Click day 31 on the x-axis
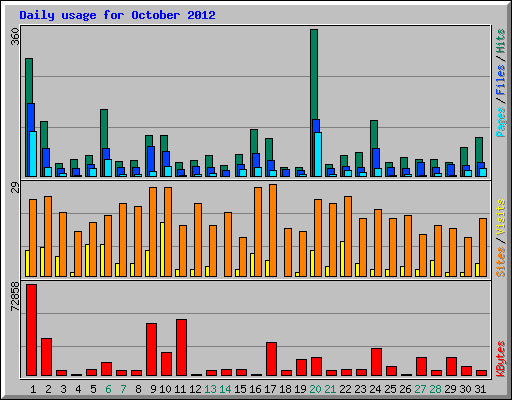 point(480,389)
